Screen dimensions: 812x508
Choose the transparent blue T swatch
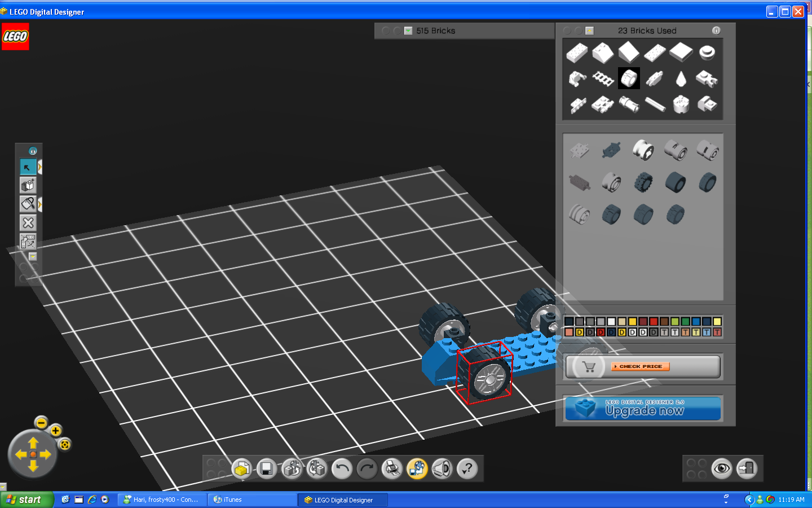pyautogui.click(x=707, y=332)
